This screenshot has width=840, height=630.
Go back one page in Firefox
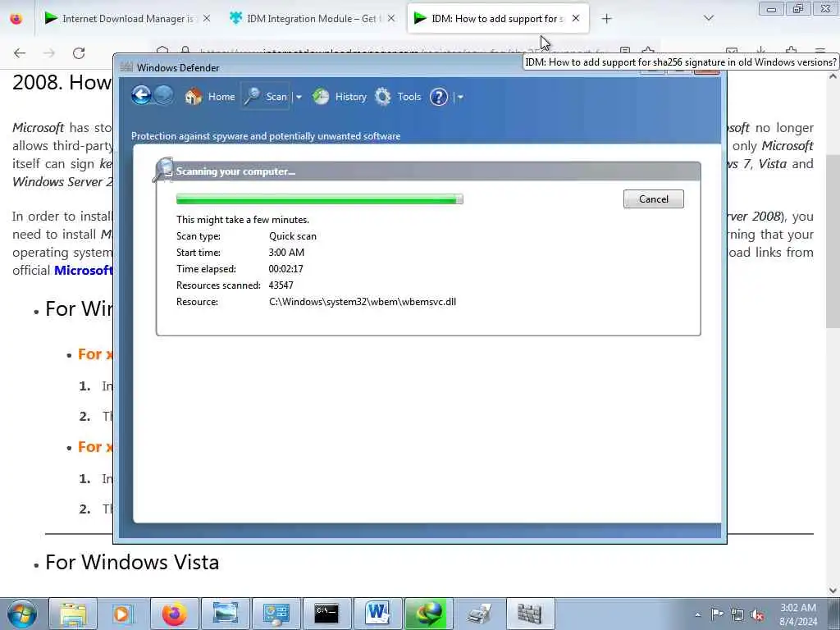[x=20, y=52]
